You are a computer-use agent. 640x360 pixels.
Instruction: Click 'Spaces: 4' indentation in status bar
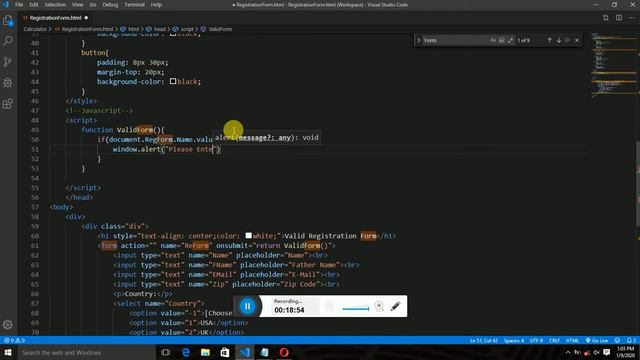[514, 340]
